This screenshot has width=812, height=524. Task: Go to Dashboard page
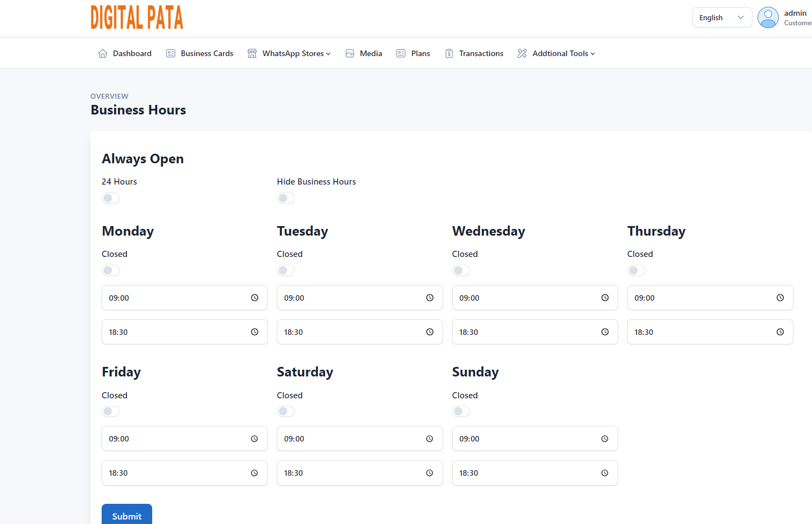125,53
